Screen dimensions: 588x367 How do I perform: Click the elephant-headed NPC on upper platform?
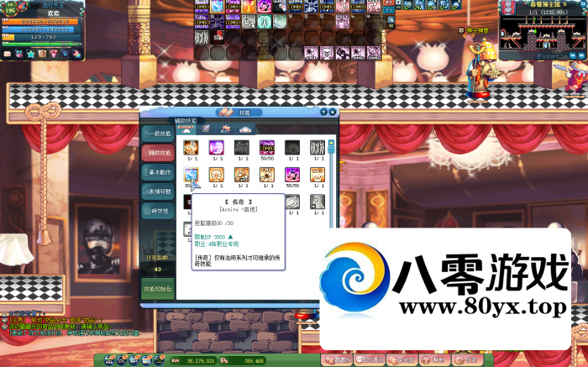point(483,70)
